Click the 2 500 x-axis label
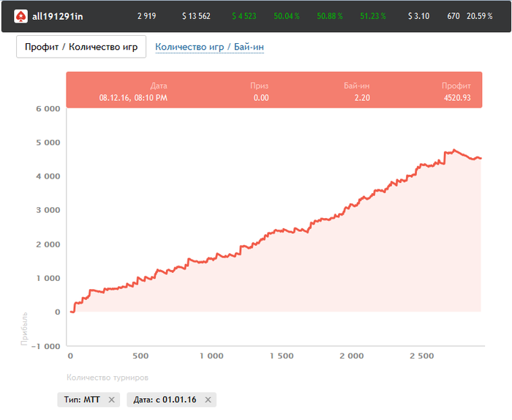This screenshot has height=420, width=512. (422, 356)
